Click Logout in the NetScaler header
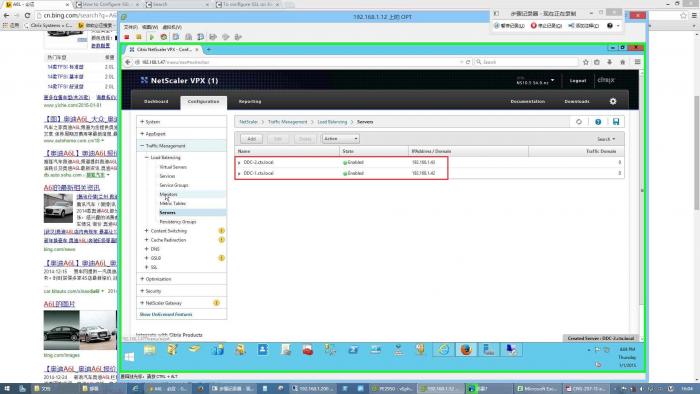Image resolution: width=700 pixels, height=394 pixels. (x=578, y=81)
